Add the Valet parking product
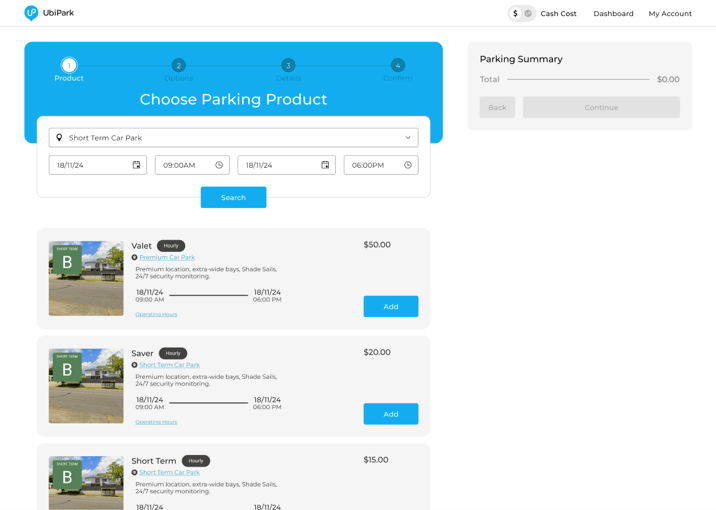This screenshot has width=716, height=510. [x=390, y=306]
